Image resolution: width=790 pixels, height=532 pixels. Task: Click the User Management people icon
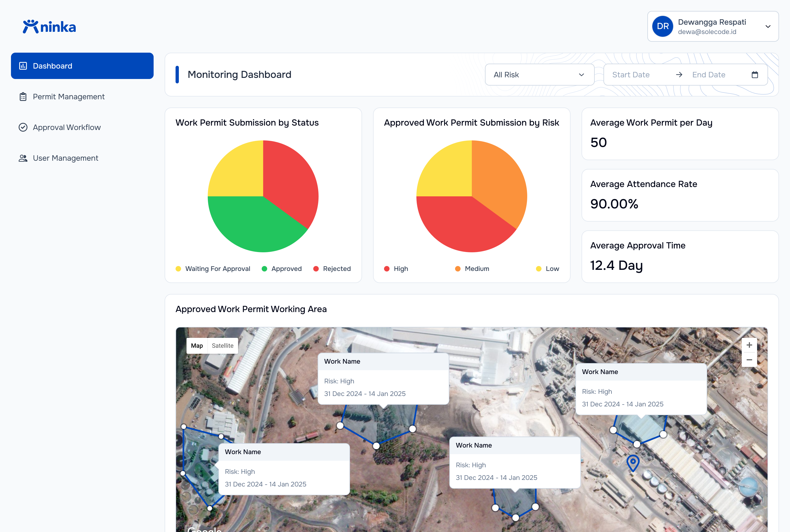pyautogui.click(x=23, y=158)
